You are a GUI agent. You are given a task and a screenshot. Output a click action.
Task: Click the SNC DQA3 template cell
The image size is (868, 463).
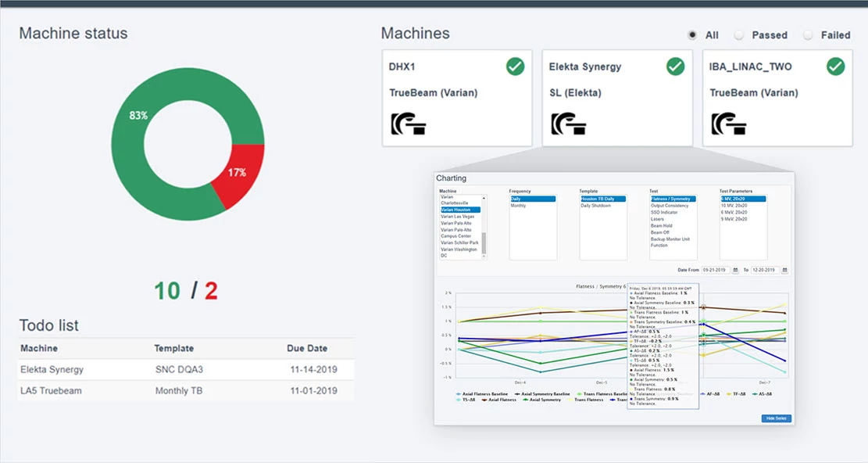pyautogui.click(x=179, y=369)
